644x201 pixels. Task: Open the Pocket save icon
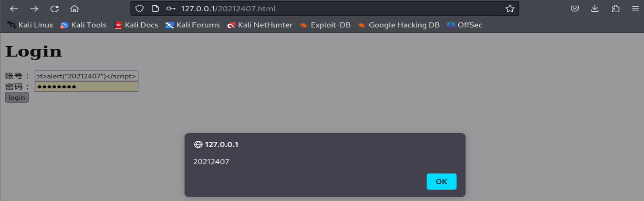(x=575, y=9)
